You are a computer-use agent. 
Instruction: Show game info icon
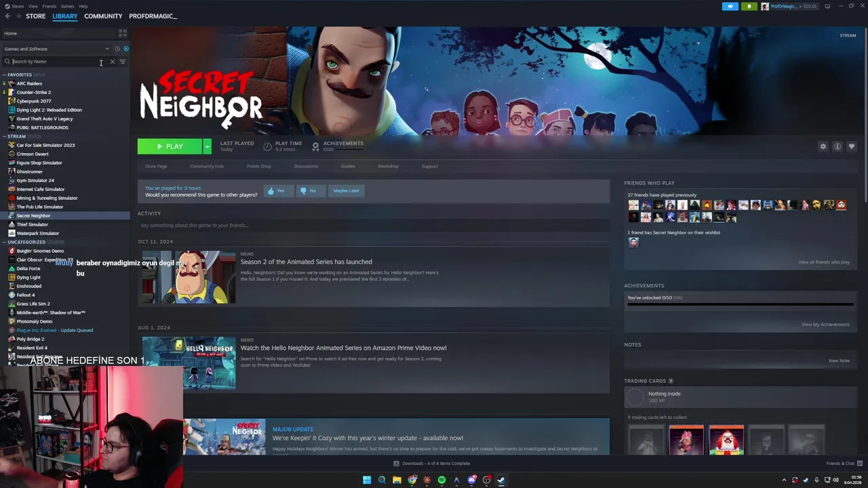pos(837,146)
